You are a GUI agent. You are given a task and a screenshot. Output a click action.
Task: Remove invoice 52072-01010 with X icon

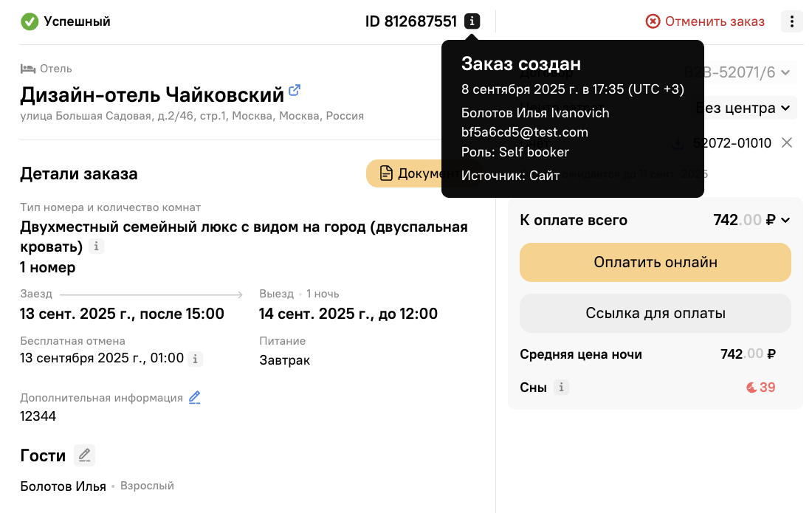point(787,143)
